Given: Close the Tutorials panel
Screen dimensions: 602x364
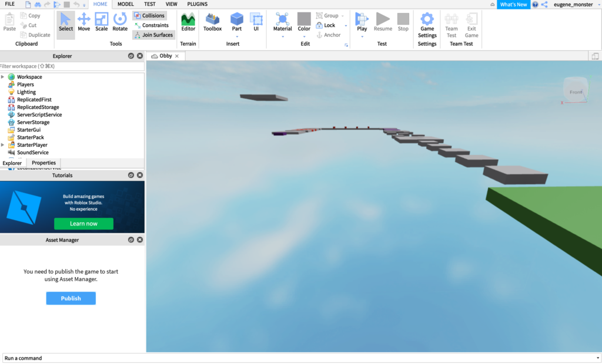Looking at the screenshot, I should pyautogui.click(x=140, y=176).
